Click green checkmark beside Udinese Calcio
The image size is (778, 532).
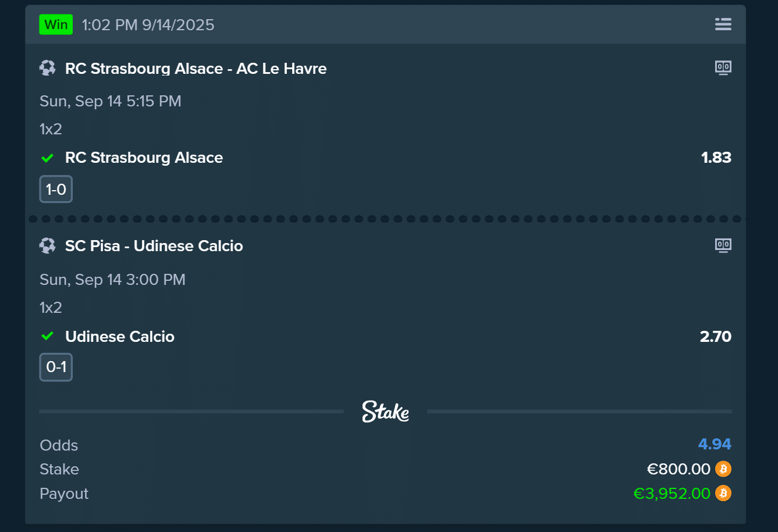(x=48, y=336)
